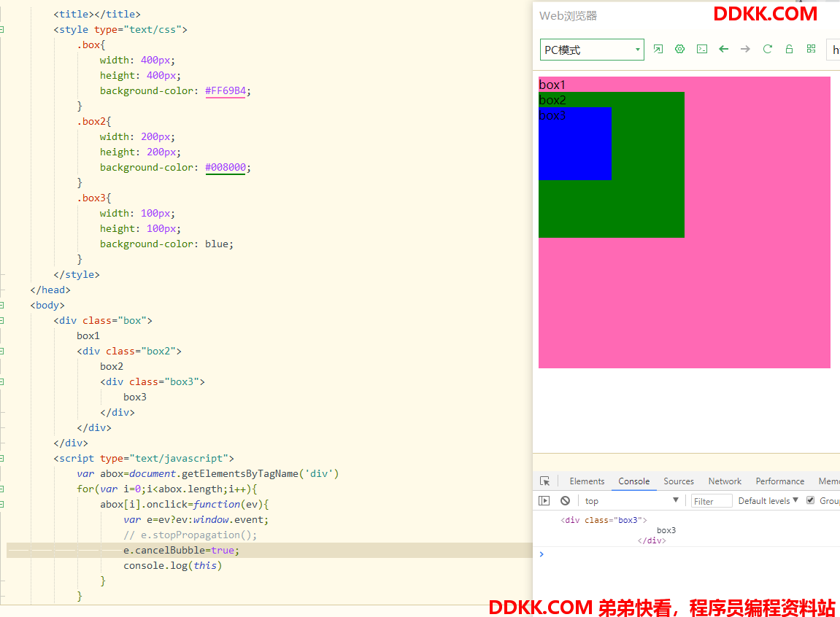Click the #FF69B4 color value in code
Viewport: 840px width, 617px height.
(226, 90)
